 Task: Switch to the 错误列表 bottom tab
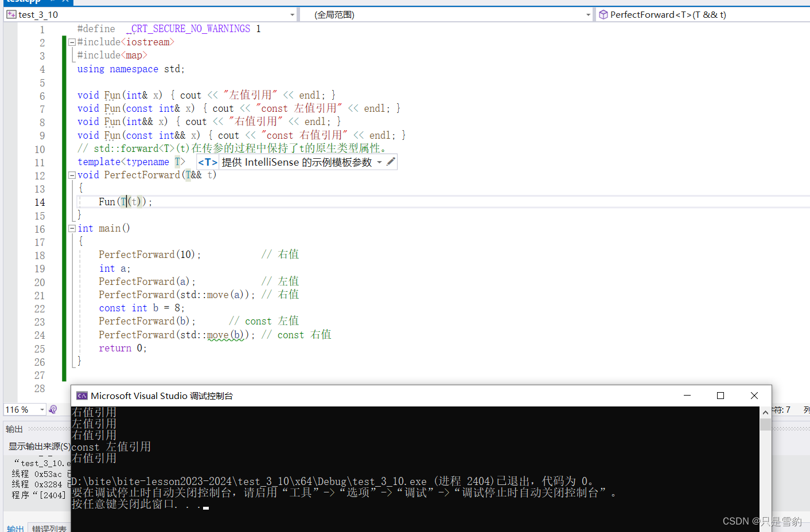[49, 528]
